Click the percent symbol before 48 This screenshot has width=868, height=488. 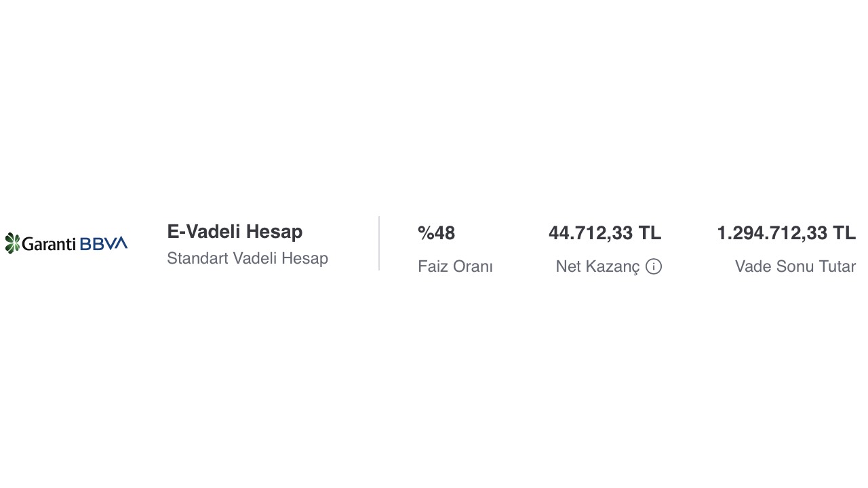(x=425, y=233)
